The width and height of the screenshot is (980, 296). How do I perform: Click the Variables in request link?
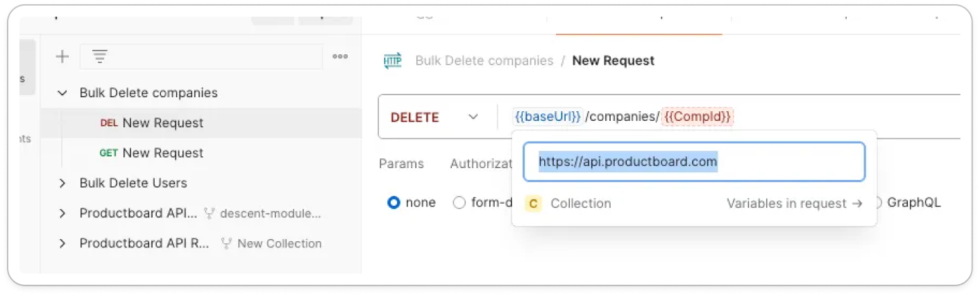[x=794, y=204]
